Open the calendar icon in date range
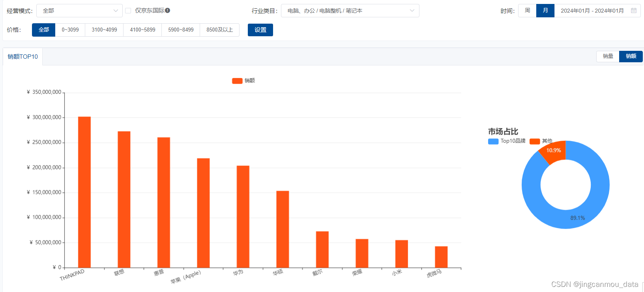Viewport: 644px width, 292px height. (634, 11)
